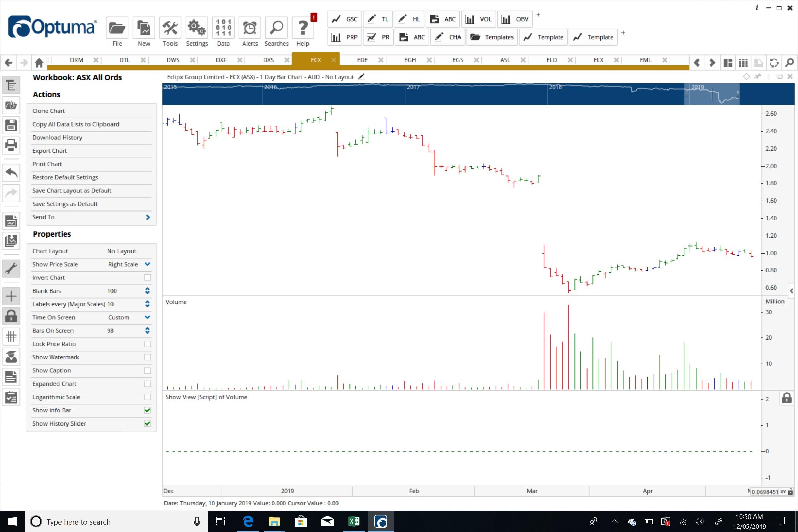798x532 pixels.
Task: Open the Settings gears icon
Action: [197, 28]
